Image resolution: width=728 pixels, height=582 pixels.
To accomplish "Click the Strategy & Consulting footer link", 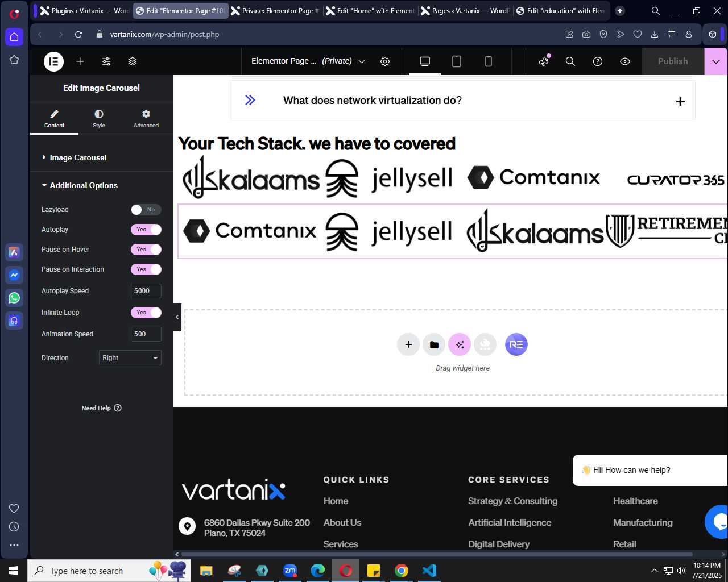I will (x=513, y=501).
